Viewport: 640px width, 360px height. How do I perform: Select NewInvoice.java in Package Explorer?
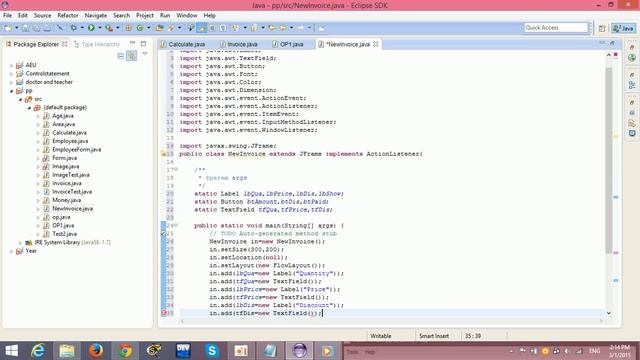pos(72,209)
